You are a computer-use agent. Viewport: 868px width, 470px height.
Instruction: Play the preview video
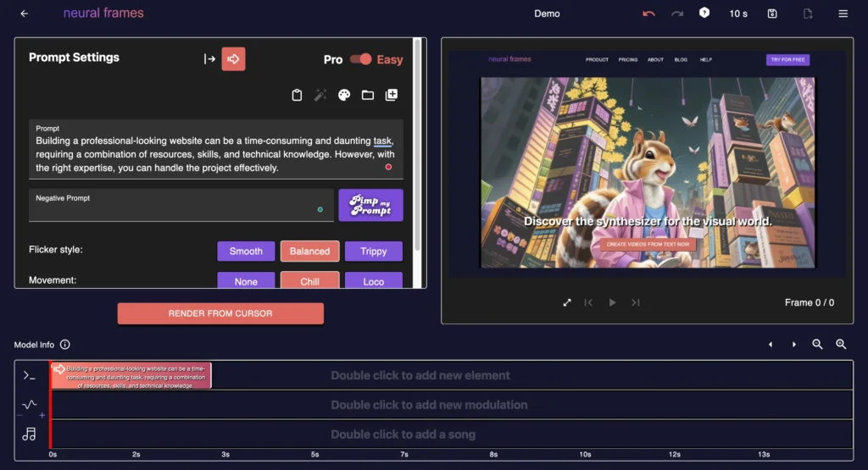click(x=612, y=302)
